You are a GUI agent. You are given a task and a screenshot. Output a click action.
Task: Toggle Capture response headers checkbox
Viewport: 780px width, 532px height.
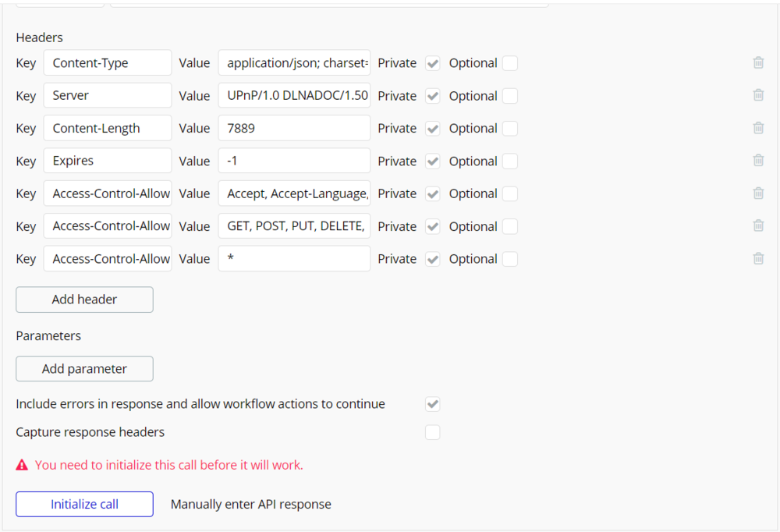tap(433, 432)
